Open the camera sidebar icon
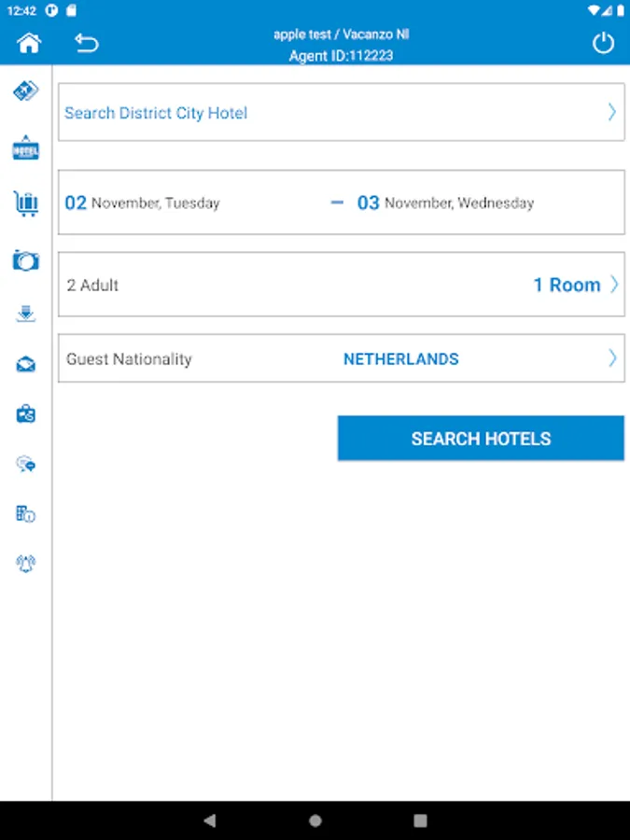This screenshot has width=630, height=840. [x=26, y=260]
